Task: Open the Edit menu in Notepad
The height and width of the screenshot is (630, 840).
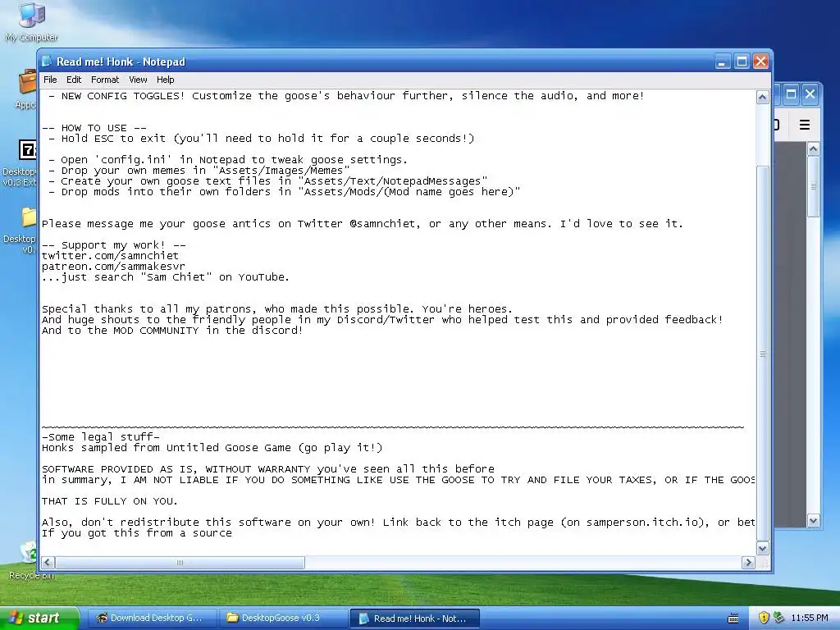Action: coord(73,80)
